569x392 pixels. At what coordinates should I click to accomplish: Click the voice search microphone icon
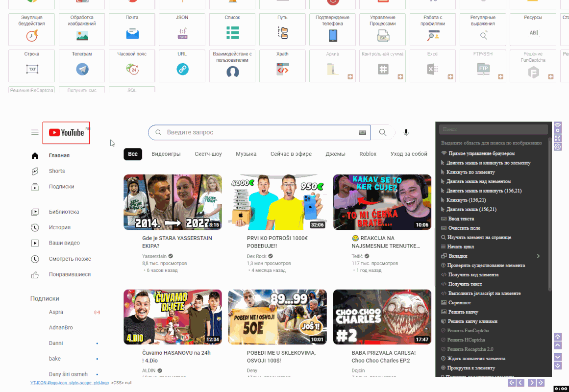point(406,132)
